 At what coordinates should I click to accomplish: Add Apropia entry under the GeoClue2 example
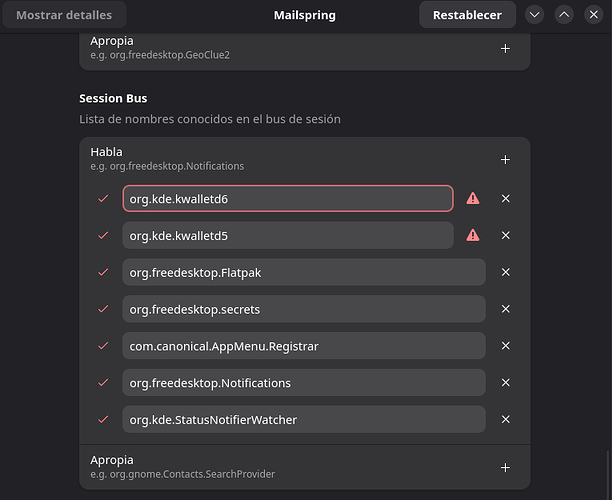click(x=505, y=49)
